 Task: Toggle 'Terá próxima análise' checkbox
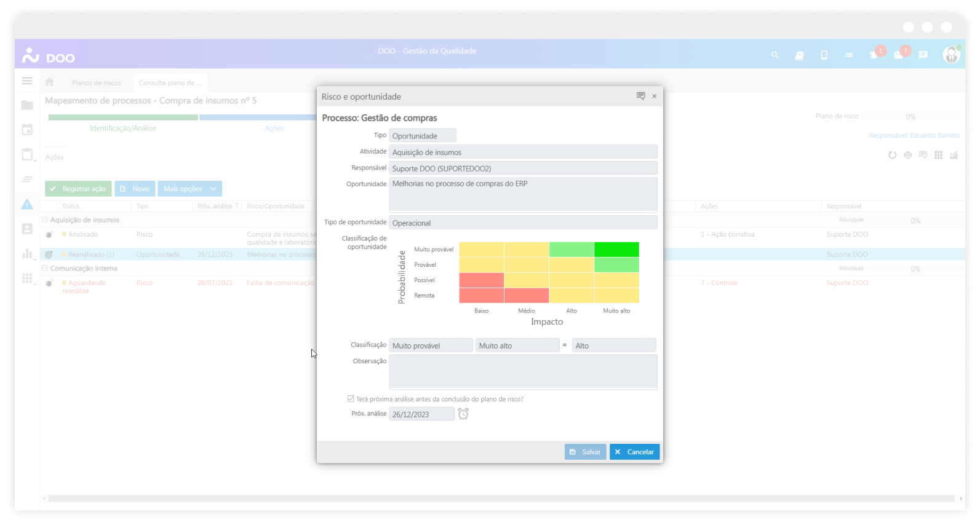(351, 398)
